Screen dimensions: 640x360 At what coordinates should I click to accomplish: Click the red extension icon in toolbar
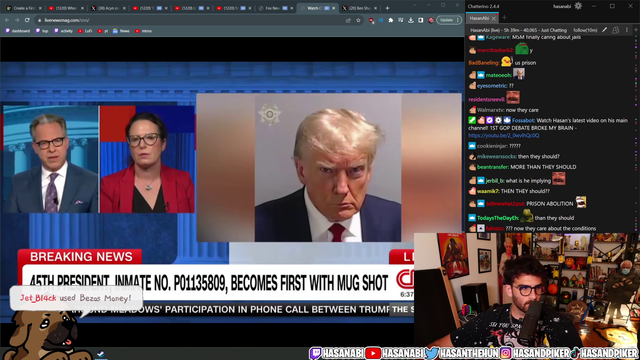tap(371, 20)
